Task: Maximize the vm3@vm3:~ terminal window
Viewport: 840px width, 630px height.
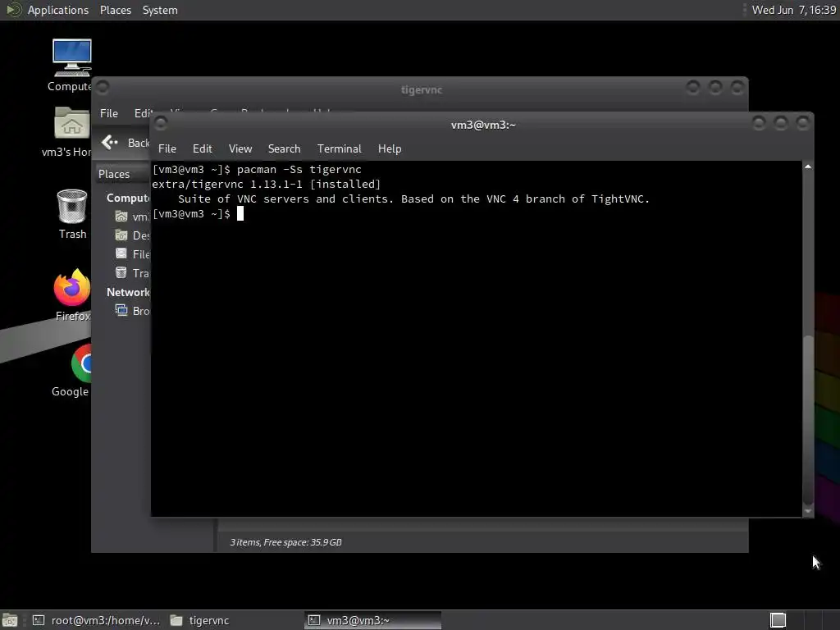Action: click(x=781, y=123)
